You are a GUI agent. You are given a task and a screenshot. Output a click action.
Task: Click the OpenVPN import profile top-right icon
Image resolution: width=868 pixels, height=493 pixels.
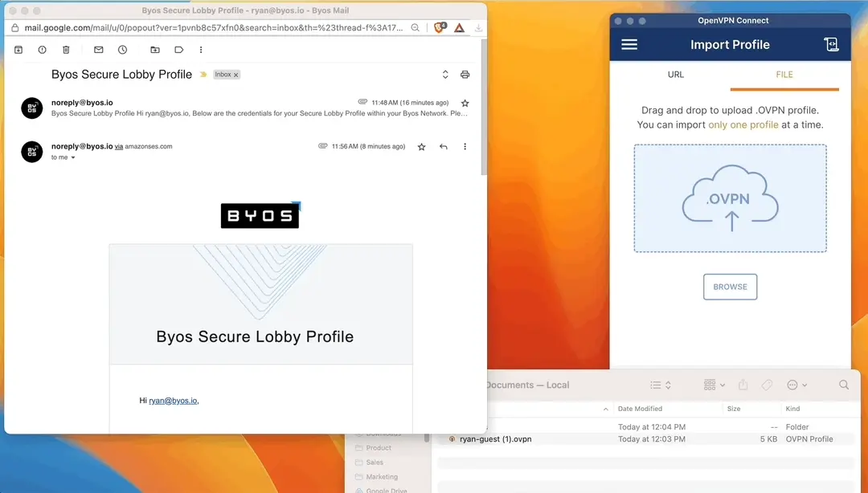coord(831,45)
